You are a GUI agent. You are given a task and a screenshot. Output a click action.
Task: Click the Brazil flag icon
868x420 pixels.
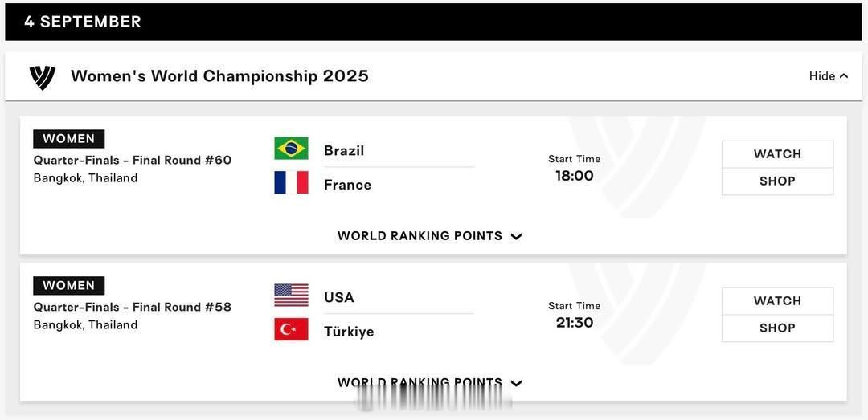[x=291, y=149]
